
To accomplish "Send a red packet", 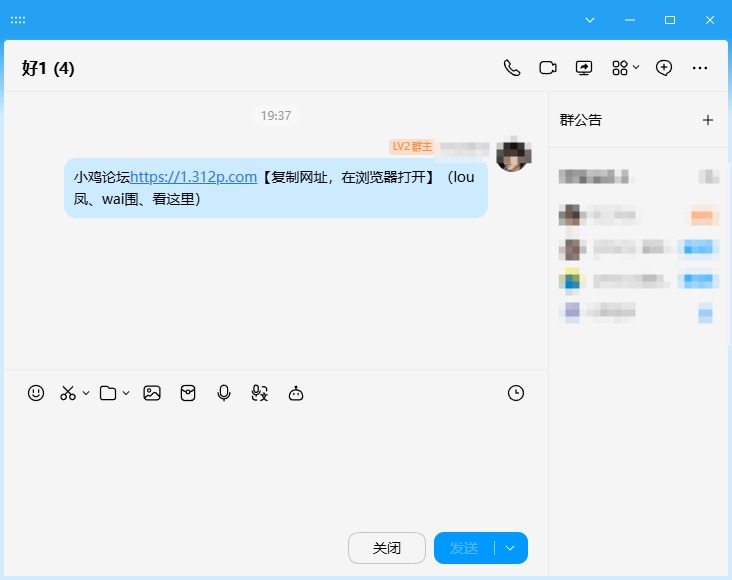I will coord(188,393).
